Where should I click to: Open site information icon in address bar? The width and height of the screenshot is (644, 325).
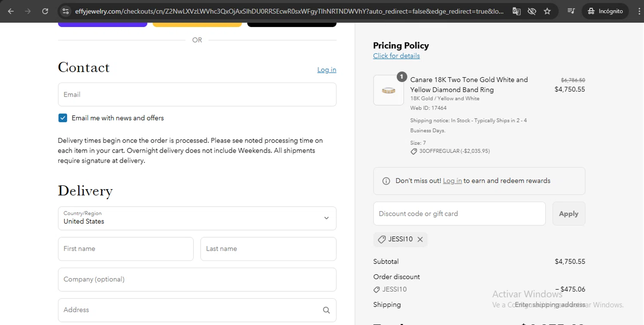click(65, 11)
